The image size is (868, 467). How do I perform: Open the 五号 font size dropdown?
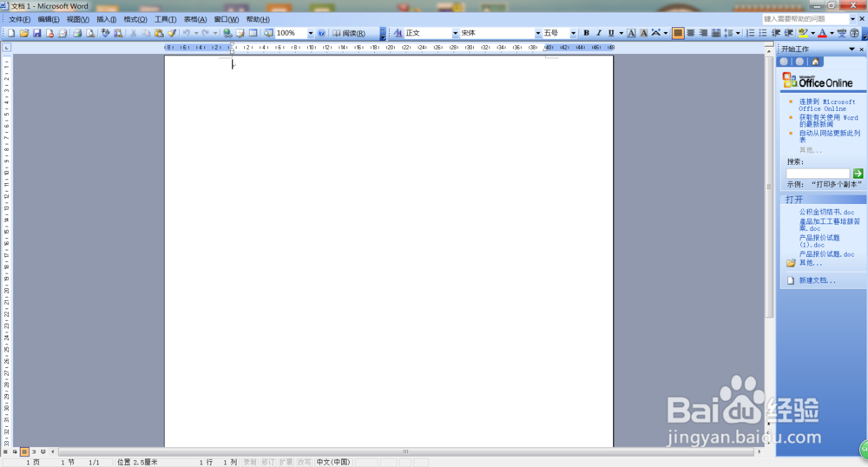point(573,33)
